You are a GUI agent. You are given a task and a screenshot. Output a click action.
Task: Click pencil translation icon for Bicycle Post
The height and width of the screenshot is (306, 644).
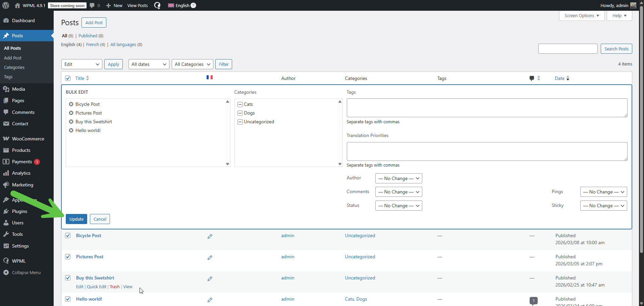click(210, 236)
